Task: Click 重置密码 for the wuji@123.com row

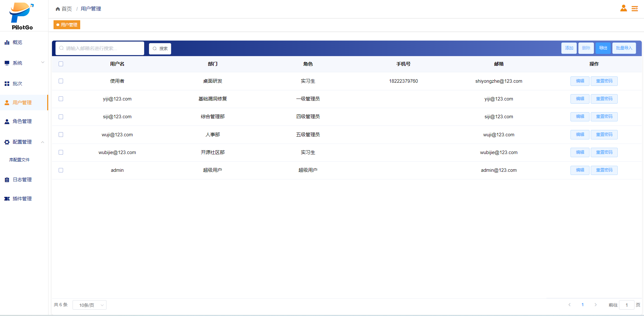Action: pyautogui.click(x=604, y=135)
